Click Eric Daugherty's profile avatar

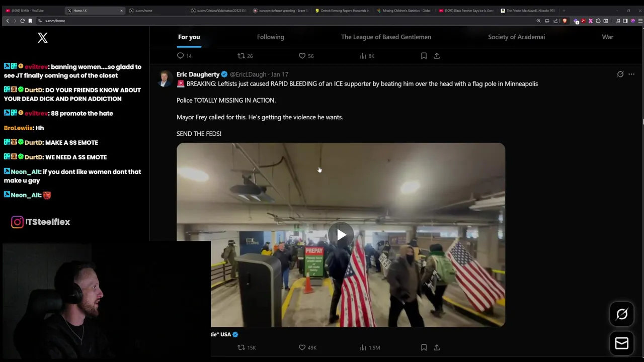click(165, 79)
